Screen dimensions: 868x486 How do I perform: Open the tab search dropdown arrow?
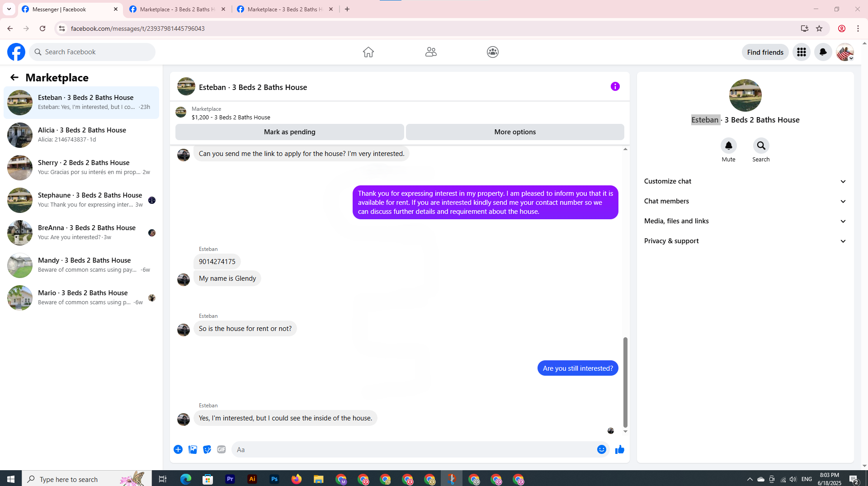pyautogui.click(x=9, y=9)
